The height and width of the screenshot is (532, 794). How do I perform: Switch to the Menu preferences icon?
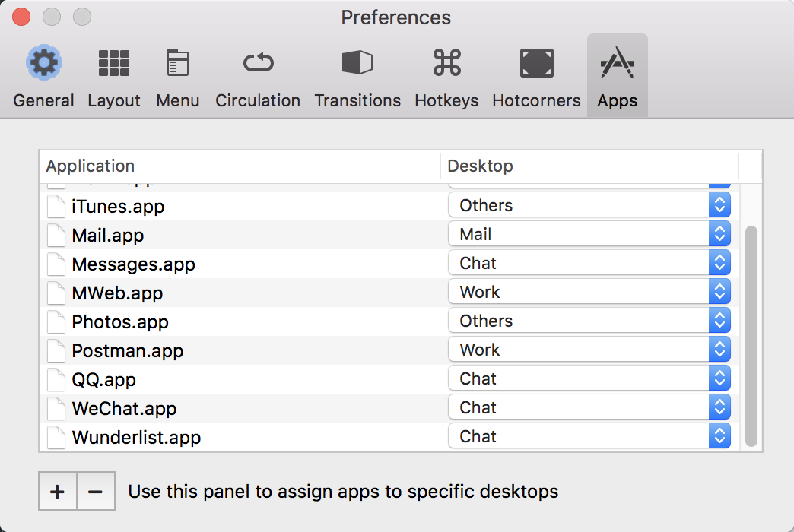177,63
